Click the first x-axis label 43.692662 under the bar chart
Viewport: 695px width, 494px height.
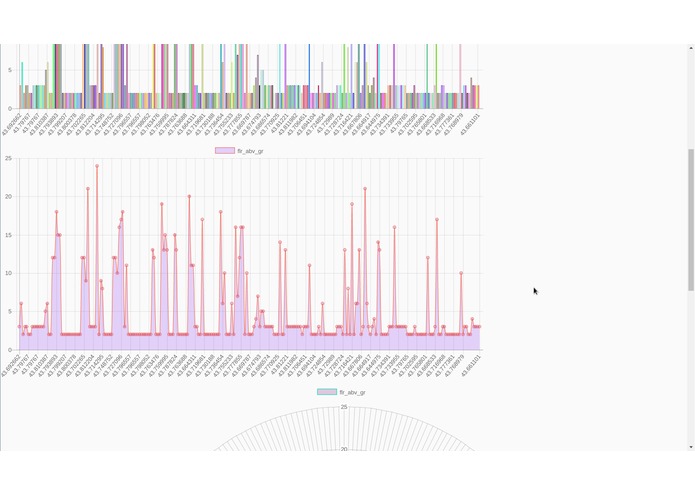pos(11,124)
